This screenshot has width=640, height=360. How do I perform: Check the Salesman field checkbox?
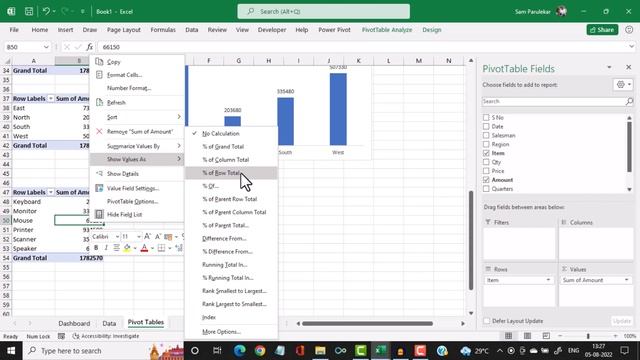[x=486, y=135]
